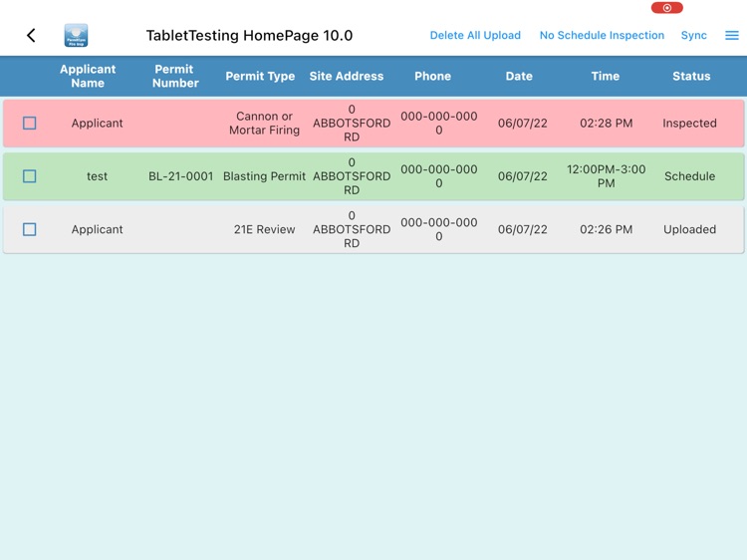
Task: Click the Cannon or Mortar Firing cell
Action: (x=264, y=123)
